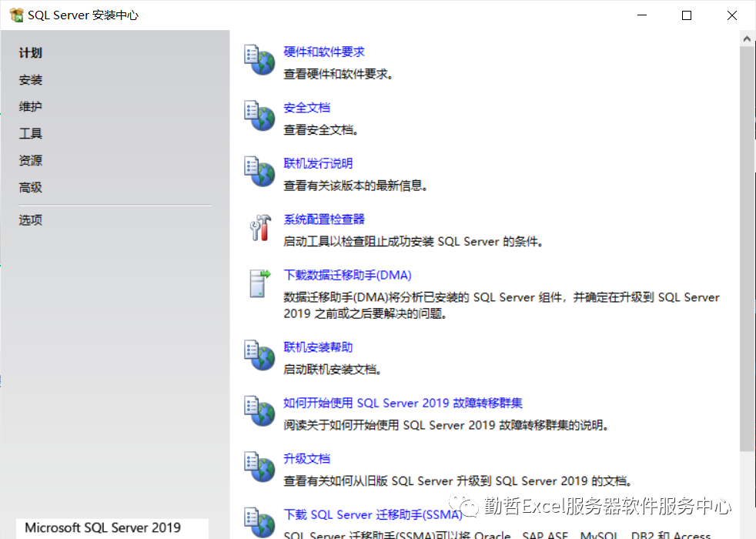Screen dimensions: 756x539
Task: Click text 查看有关该版本的最新信息。
Action: tap(356, 186)
